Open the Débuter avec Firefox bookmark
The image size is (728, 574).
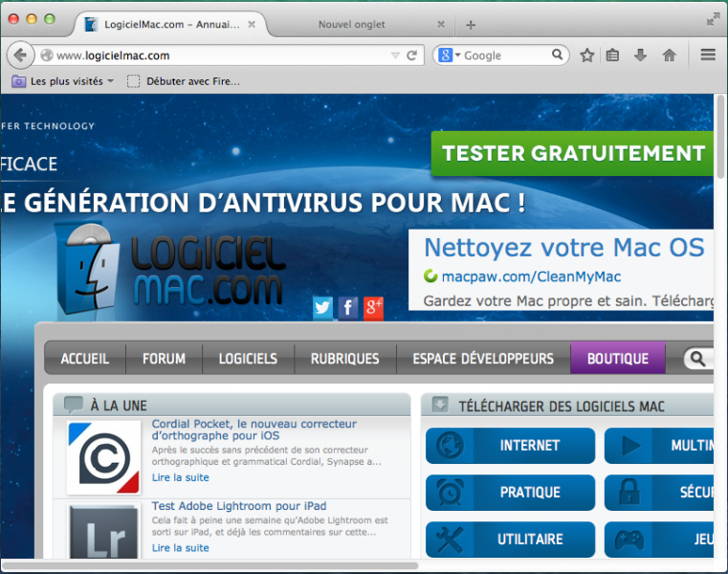click(184, 81)
